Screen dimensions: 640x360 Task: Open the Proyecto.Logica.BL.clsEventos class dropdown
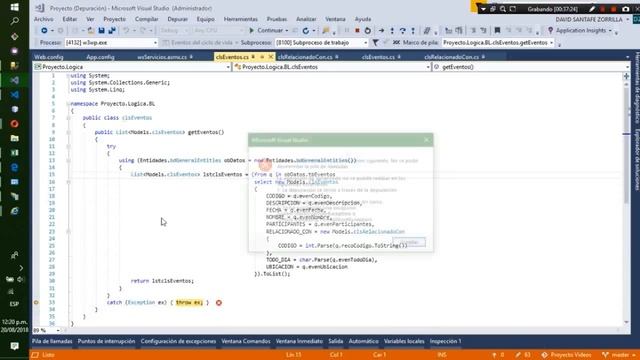pos(331,67)
